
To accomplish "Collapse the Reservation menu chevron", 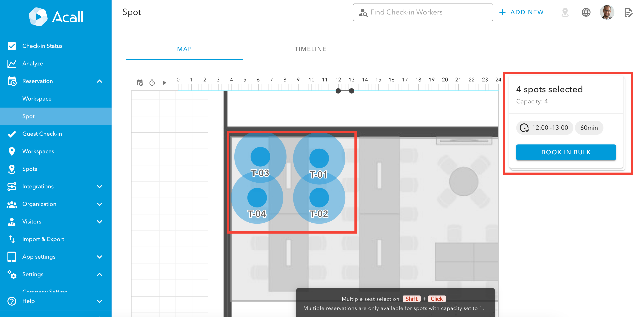I will [x=100, y=81].
